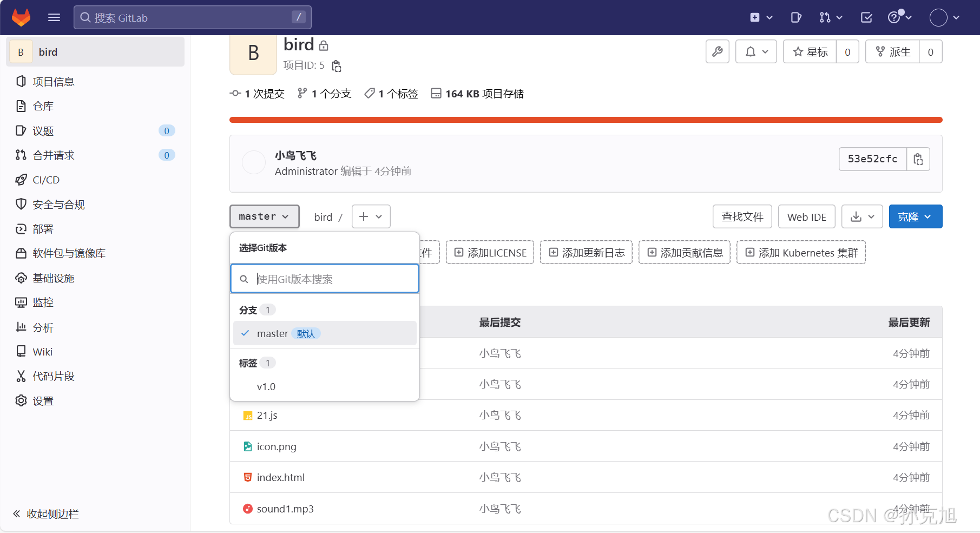This screenshot has height=533, width=980.
Task: Open 仓库 in sidebar
Action: [43, 106]
